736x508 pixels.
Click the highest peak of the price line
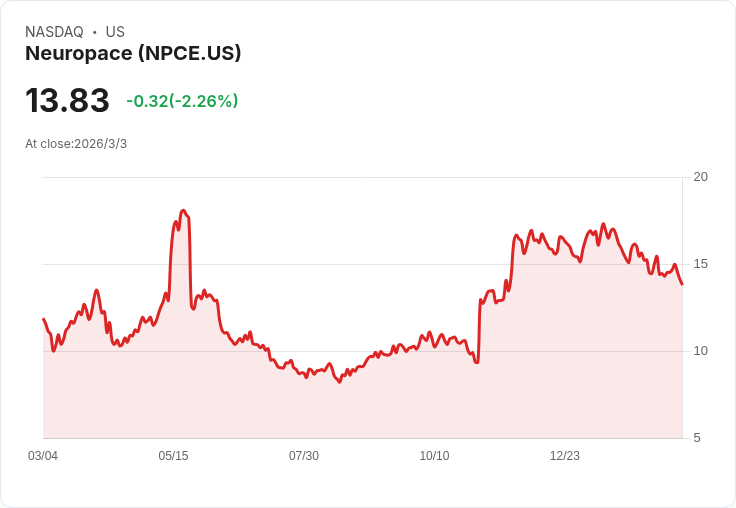(x=183, y=211)
